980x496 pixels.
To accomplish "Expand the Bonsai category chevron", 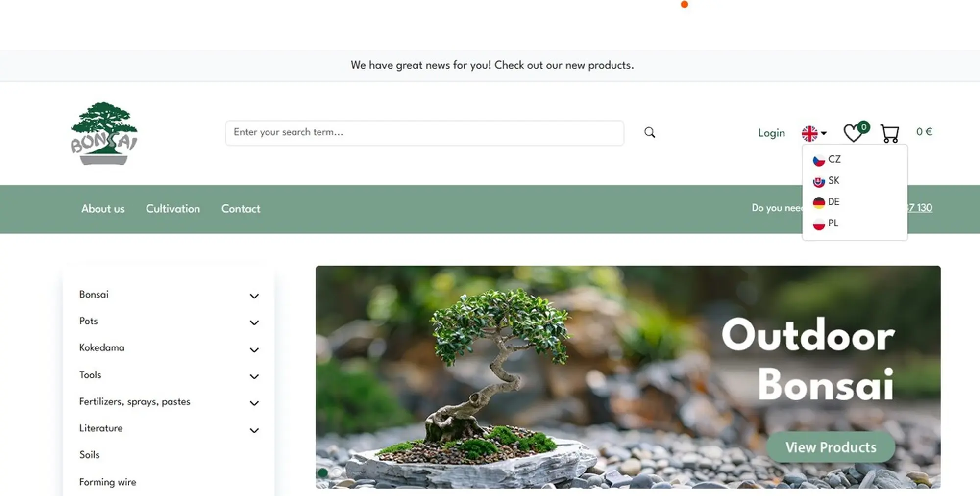I will pos(254,296).
